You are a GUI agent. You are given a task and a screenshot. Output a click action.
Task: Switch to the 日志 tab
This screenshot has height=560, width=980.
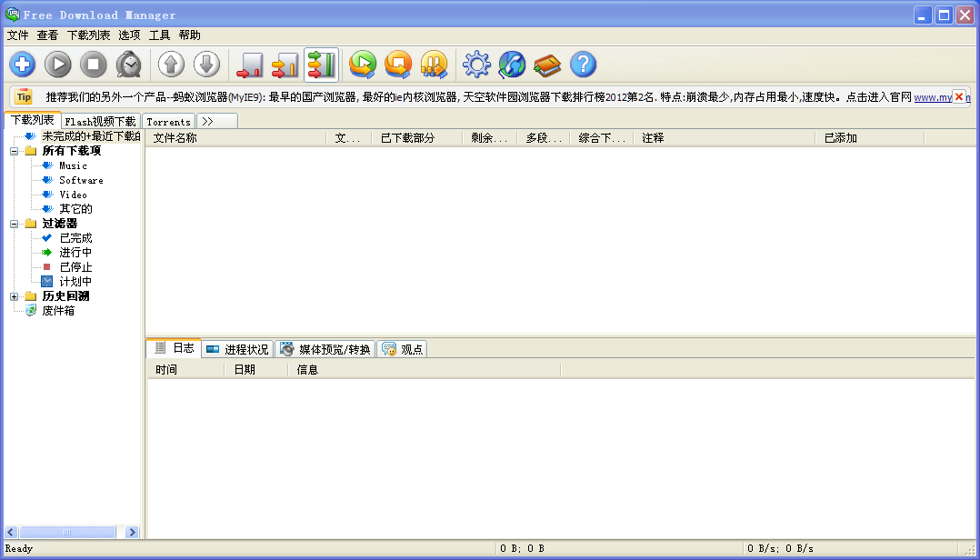click(x=174, y=348)
